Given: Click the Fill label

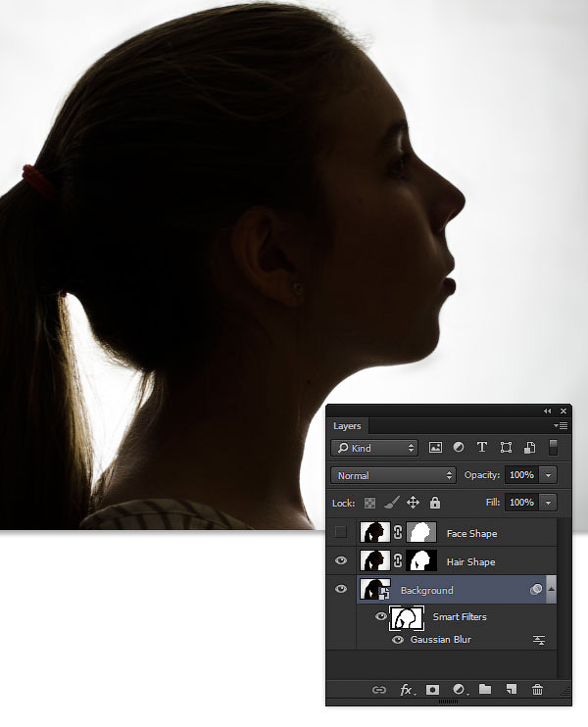Looking at the screenshot, I should tap(493, 503).
